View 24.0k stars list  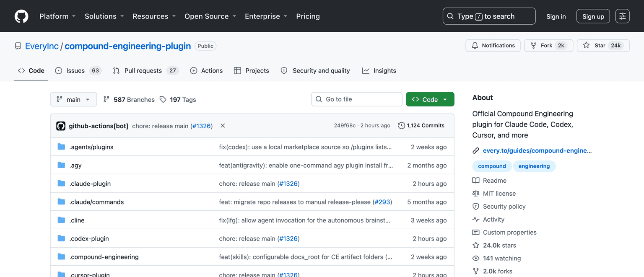(x=494, y=246)
